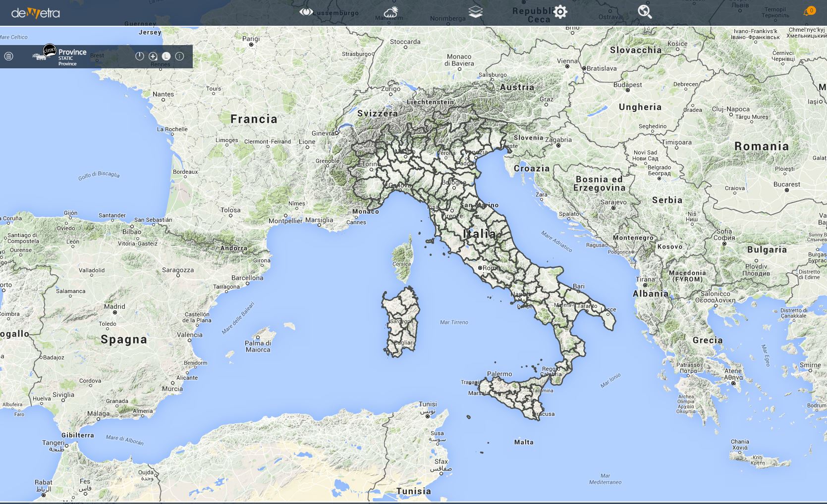Click the Francia country label
The height and width of the screenshot is (504, 827).
point(254,119)
